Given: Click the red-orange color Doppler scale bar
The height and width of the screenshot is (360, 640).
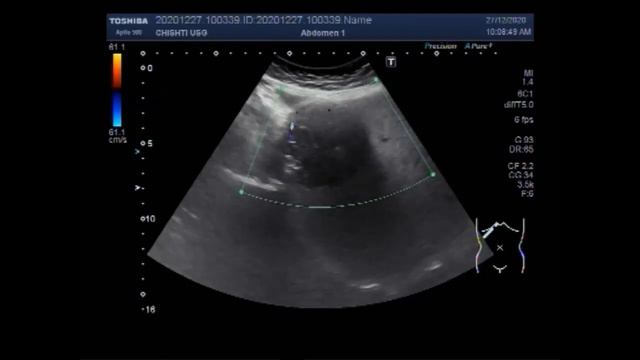Looking at the screenshot, I should point(117,70).
